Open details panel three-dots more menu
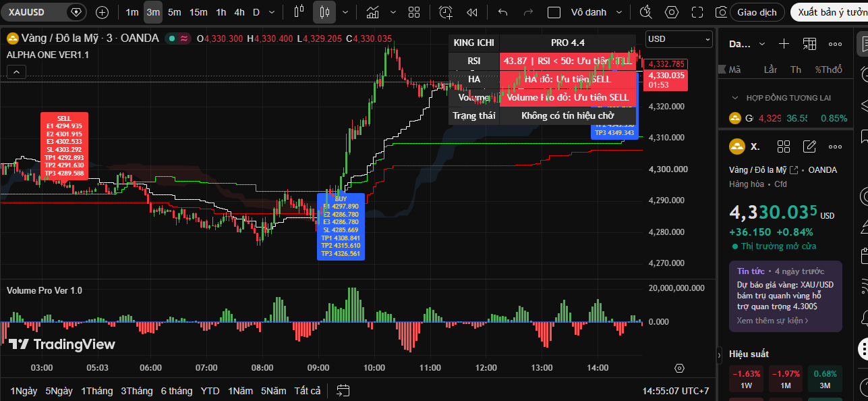 click(835, 146)
